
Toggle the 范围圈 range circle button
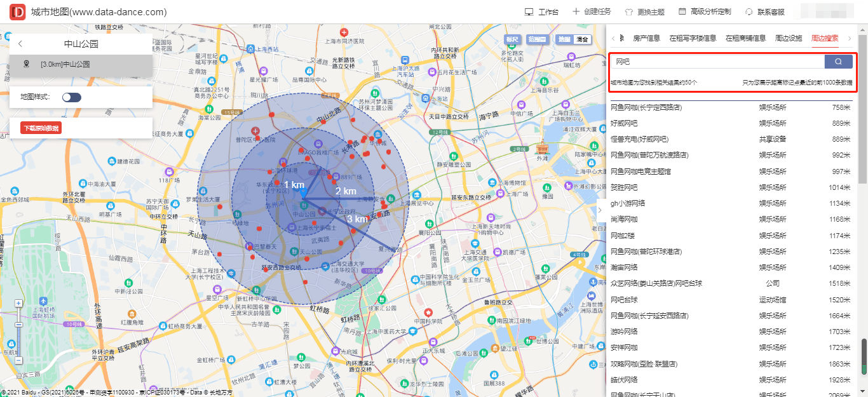(538, 39)
